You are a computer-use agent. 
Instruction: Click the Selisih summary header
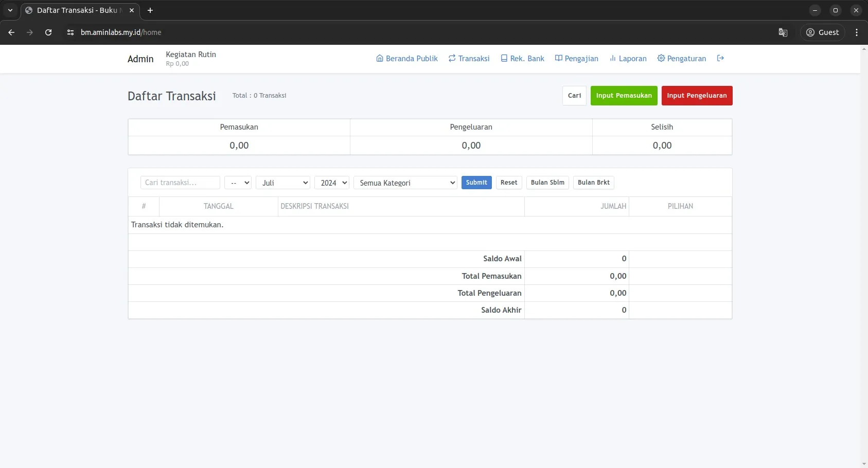coord(662,127)
